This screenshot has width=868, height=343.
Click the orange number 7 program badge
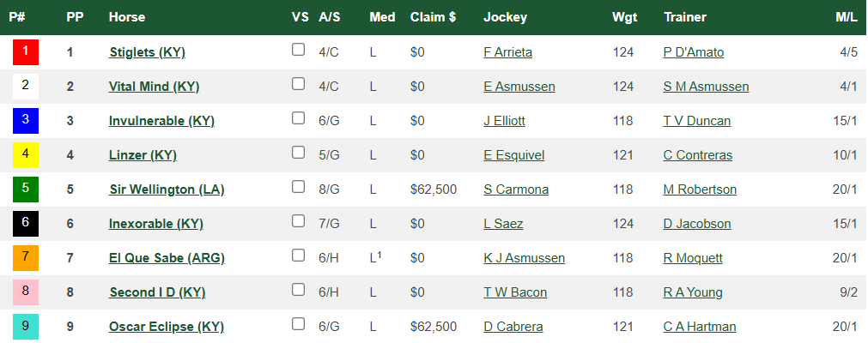coord(26,258)
